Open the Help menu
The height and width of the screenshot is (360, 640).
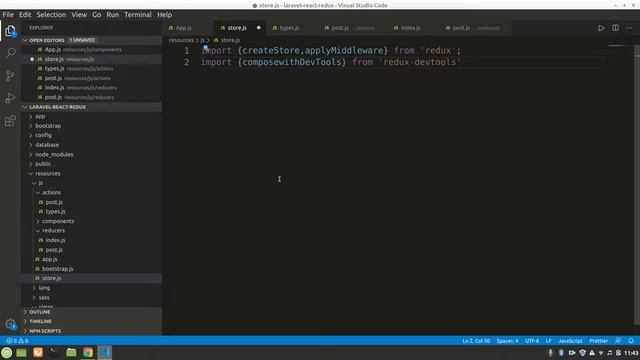[164, 15]
